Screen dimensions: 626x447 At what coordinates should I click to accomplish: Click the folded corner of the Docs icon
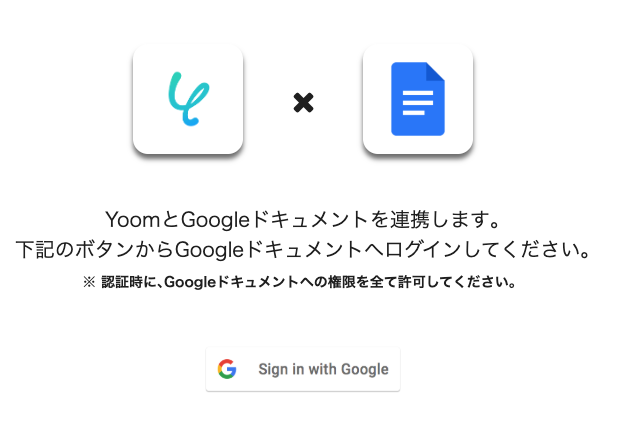(x=435, y=71)
